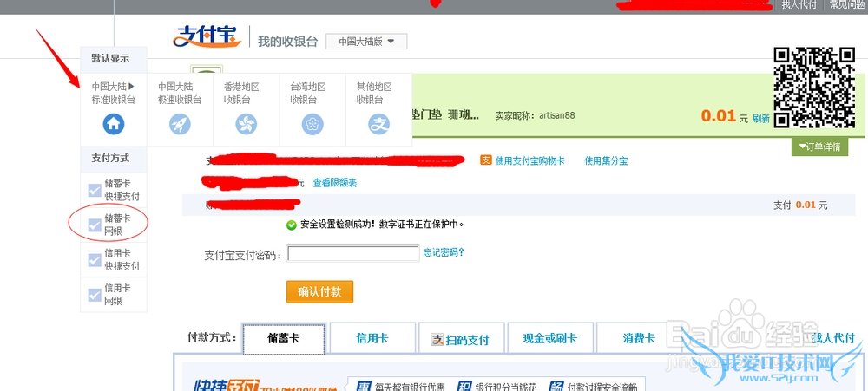Choose the 其他地区 收银台 支 icon
The image size is (868, 391).
point(379,124)
